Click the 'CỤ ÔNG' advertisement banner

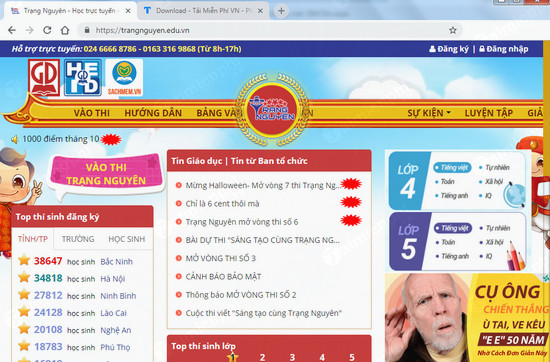coord(467,317)
